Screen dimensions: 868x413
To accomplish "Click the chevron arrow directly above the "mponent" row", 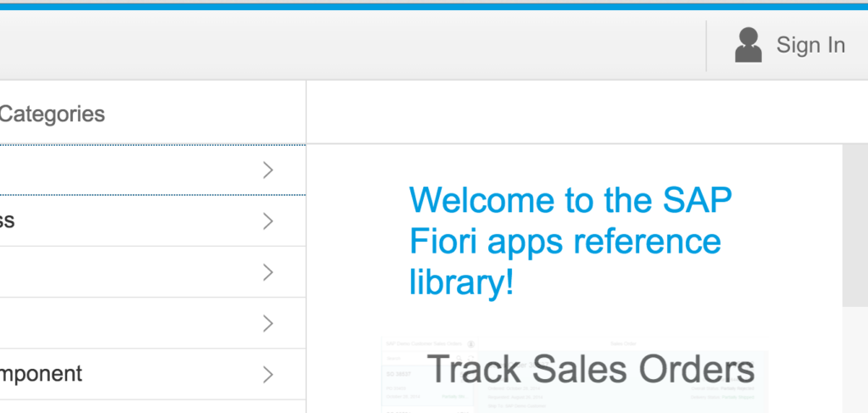I will coord(268,323).
